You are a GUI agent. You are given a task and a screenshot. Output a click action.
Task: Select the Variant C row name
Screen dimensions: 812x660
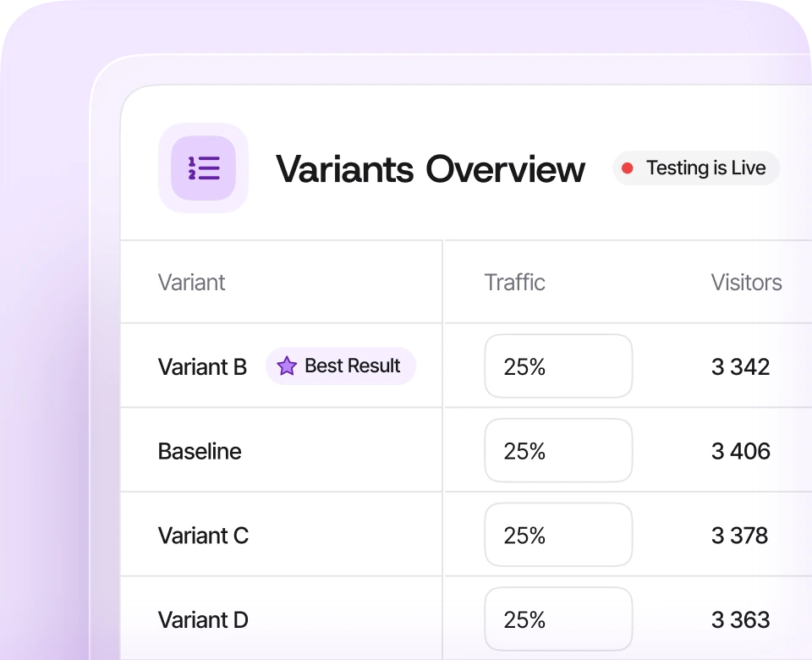click(x=203, y=536)
